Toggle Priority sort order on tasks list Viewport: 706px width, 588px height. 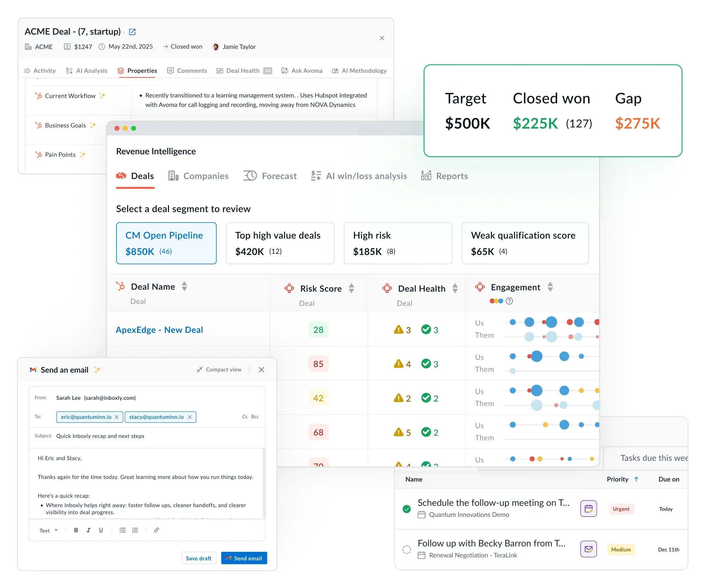tap(636, 480)
